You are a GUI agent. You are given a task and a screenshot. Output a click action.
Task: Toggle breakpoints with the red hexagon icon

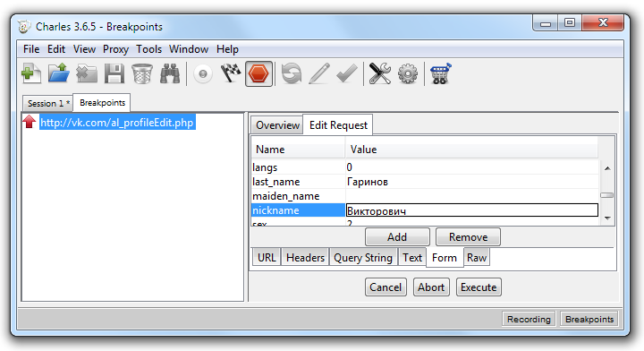tap(258, 74)
